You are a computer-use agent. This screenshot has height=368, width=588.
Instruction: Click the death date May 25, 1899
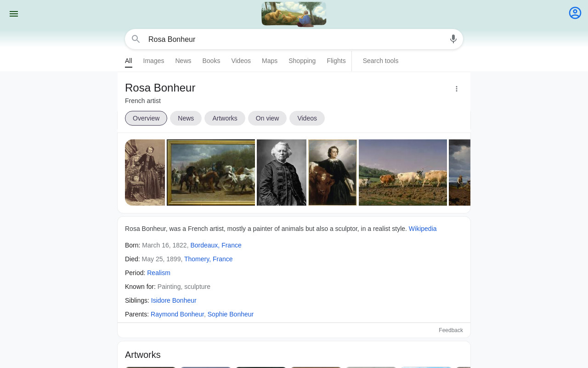[161, 259]
